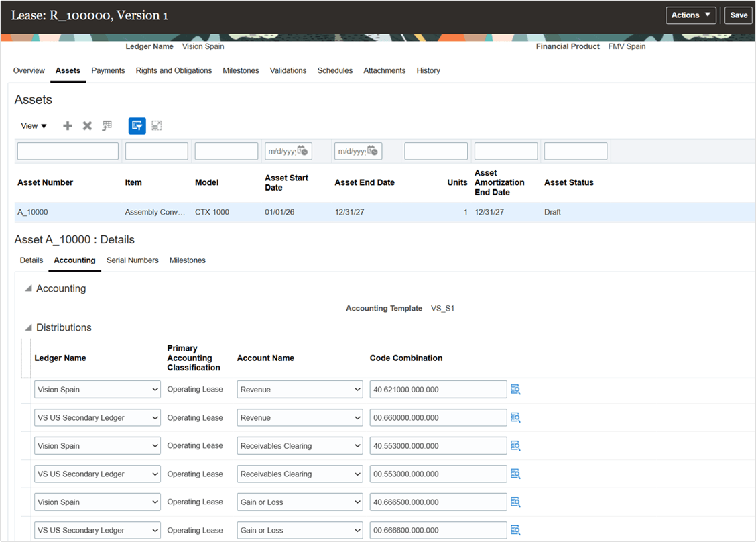Open the Serial Numbers tab for asset A_10000
The image size is (756, 542).
click(132, 260)
